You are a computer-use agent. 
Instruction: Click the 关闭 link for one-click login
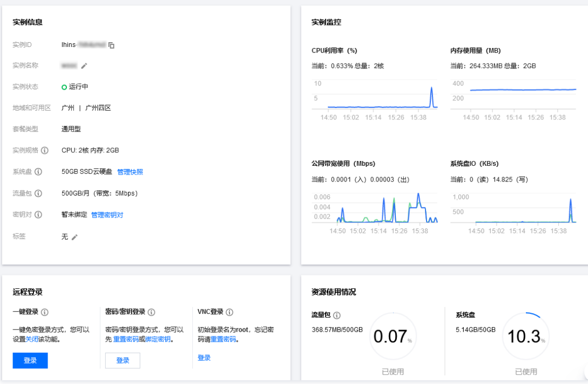(x=32, y=339)
